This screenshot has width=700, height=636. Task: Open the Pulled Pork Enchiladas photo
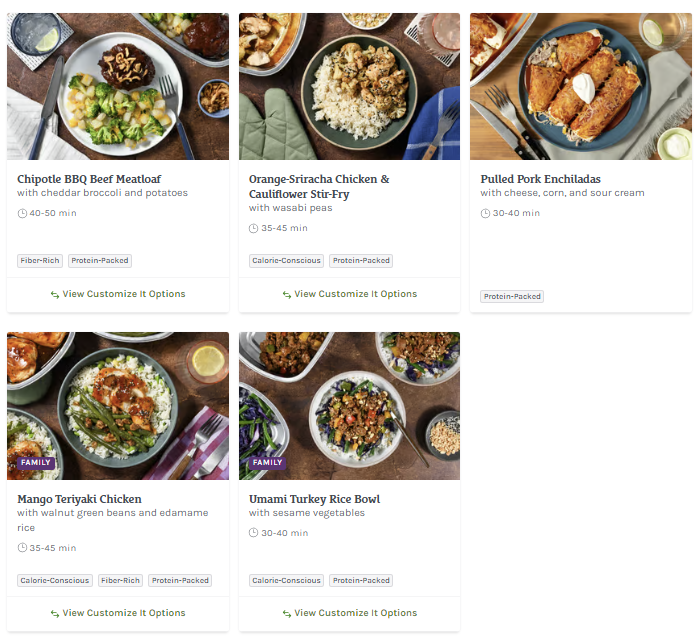[580, 86]
